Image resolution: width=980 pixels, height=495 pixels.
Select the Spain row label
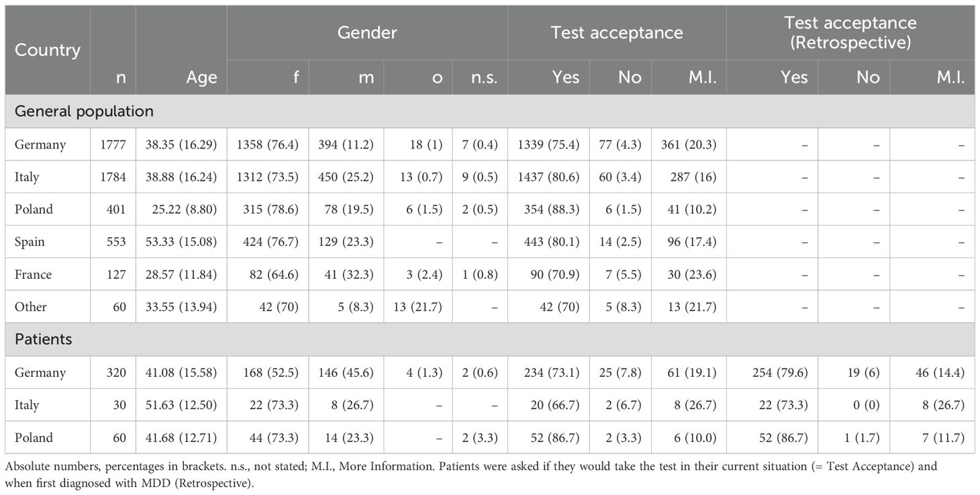pyautogui.click(x=30, y=242)
